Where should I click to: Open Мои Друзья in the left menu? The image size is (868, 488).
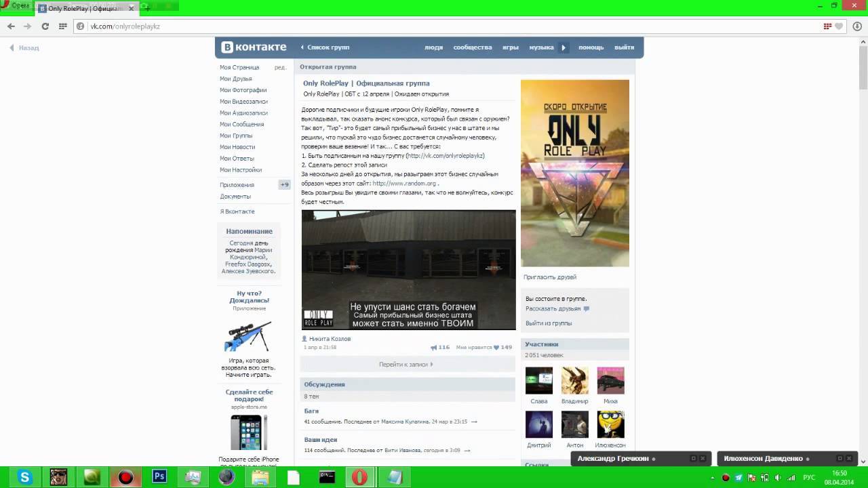236,79
